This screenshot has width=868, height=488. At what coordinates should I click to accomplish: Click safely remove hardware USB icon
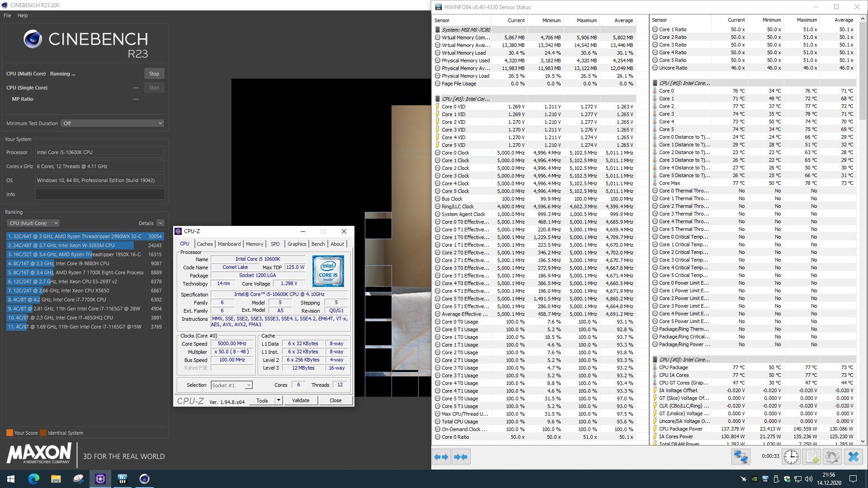776,479
